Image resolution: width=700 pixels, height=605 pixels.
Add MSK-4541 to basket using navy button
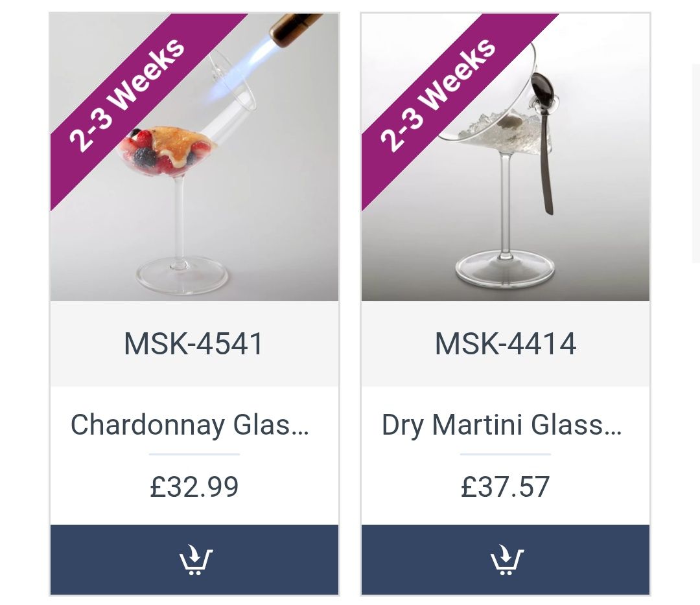click(x=194, y=560)
